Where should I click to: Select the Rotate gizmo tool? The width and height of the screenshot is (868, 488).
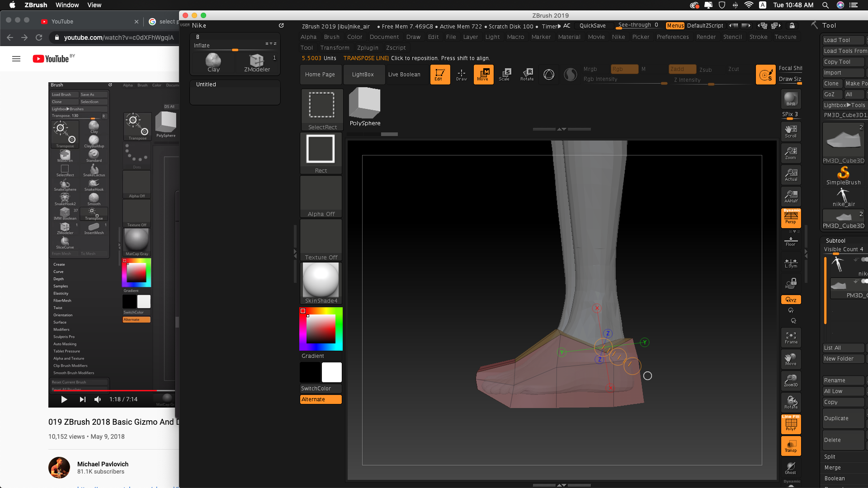point(527,75)
